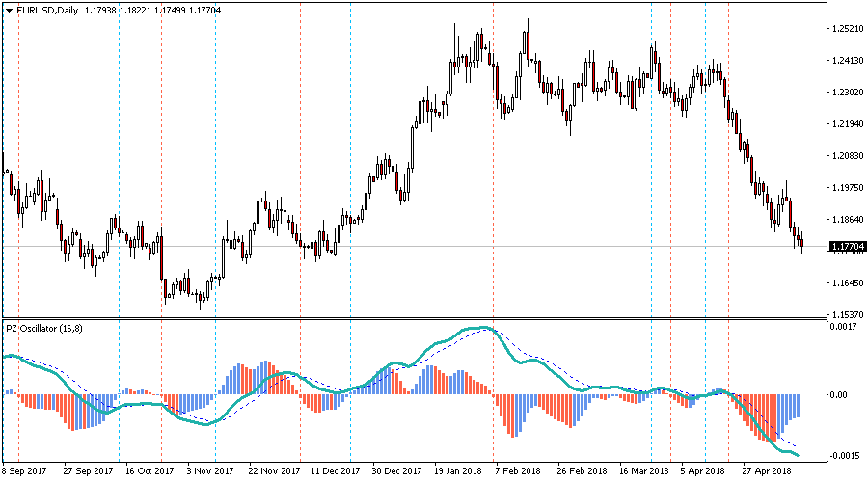Click the 1.23020 price axis label
The height and width of the screenshot is (482, 868).
(x=846, y=93)
